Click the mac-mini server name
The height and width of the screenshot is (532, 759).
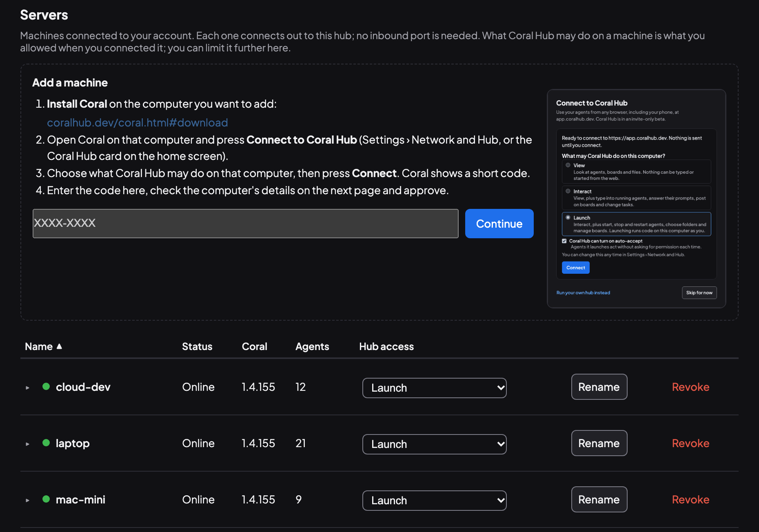point(80,499)
